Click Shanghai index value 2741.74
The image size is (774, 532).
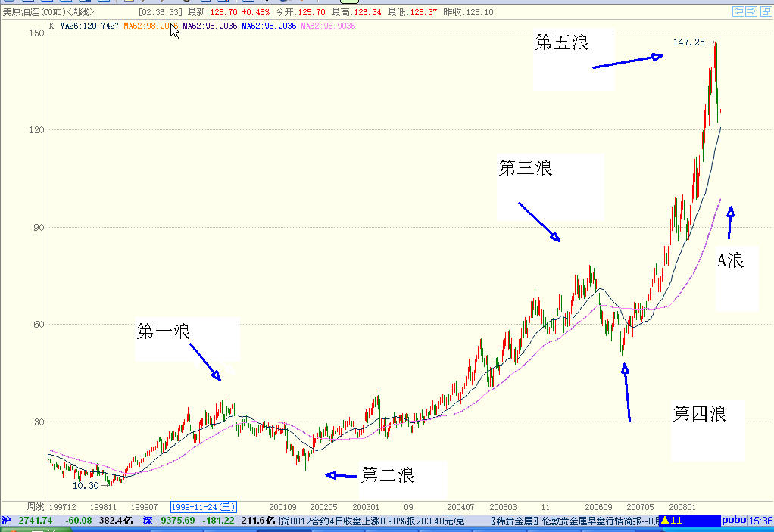36,521
